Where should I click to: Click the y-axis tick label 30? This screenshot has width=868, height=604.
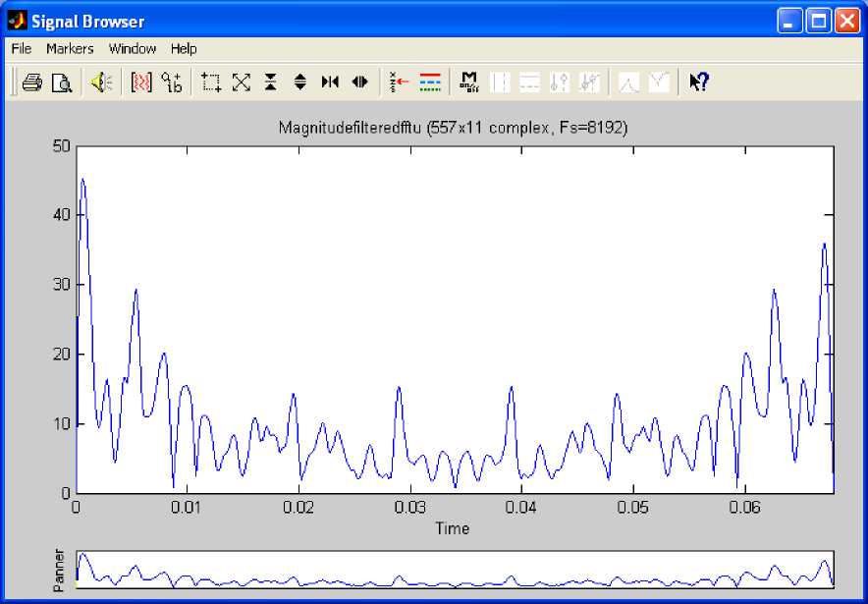60,285
